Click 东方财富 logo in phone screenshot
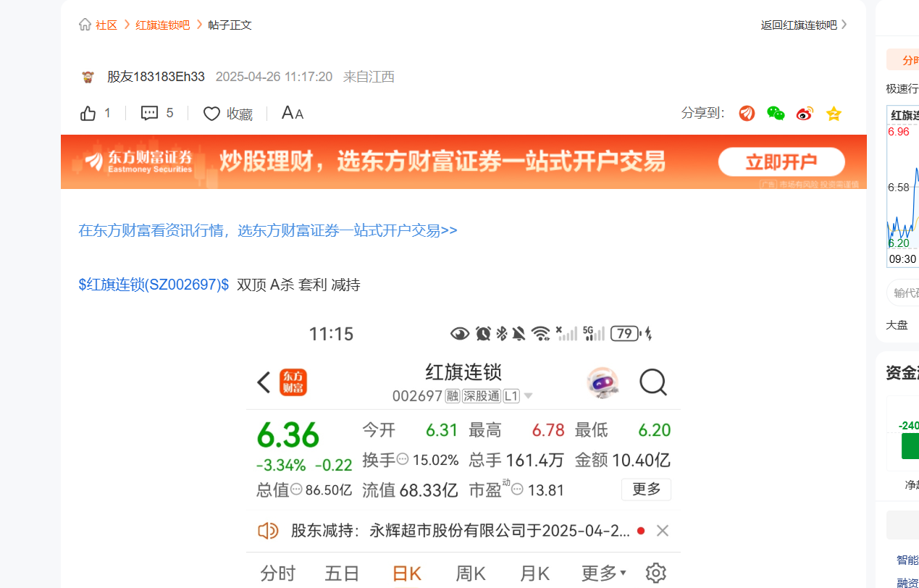Viewport: 919px width, 588px height. (x=293, y=382)
